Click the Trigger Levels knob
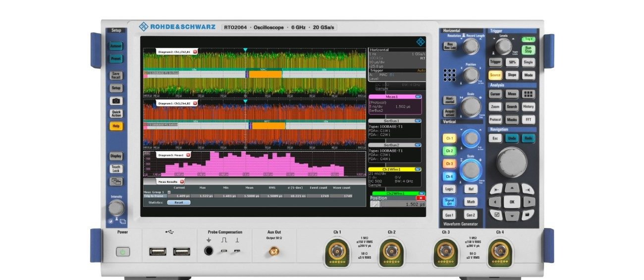 pos(504,47)
